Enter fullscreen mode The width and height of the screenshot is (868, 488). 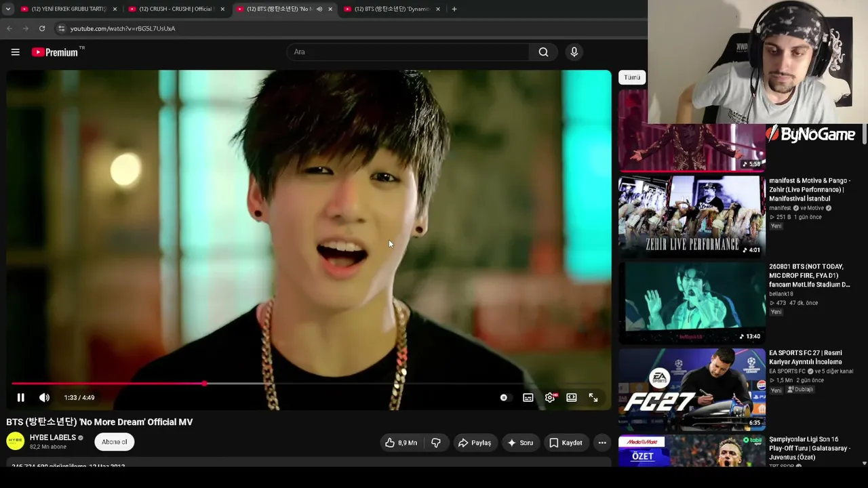click(593, 398)
